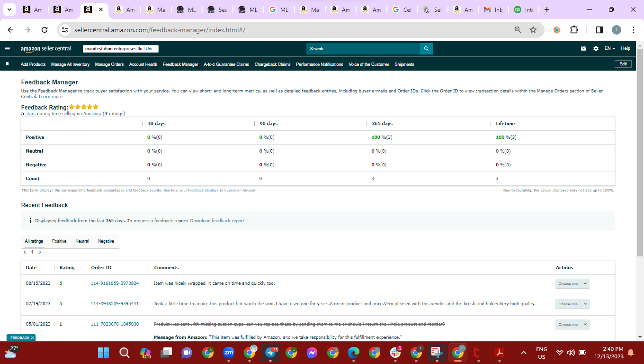Image resolution: width=644 pixels, height=364 pixels.
Task: Bookmark this page with the star icon
Action: click(x=533, y=30)
